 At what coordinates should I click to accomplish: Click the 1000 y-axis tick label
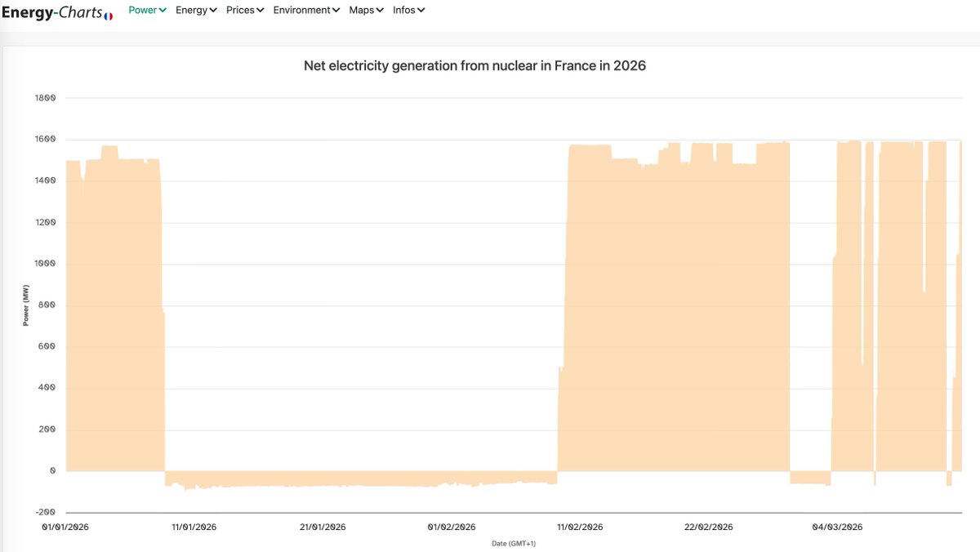tap(44, 264)
